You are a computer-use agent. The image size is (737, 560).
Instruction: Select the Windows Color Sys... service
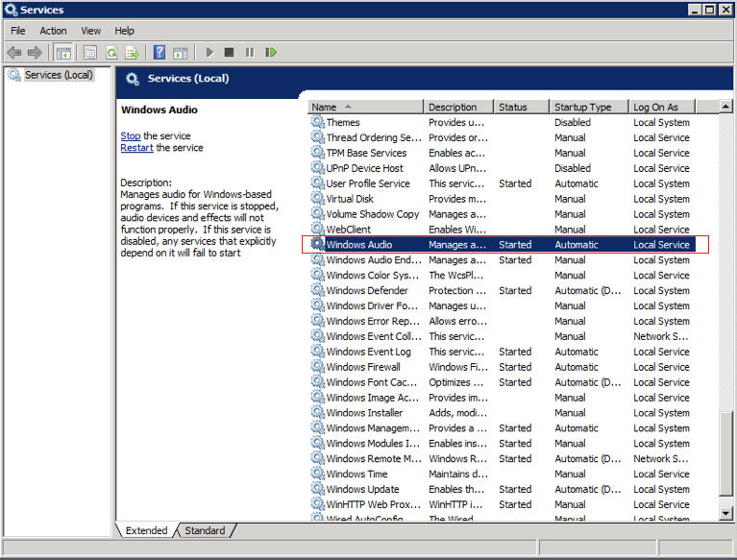click(x=502, y=276)
